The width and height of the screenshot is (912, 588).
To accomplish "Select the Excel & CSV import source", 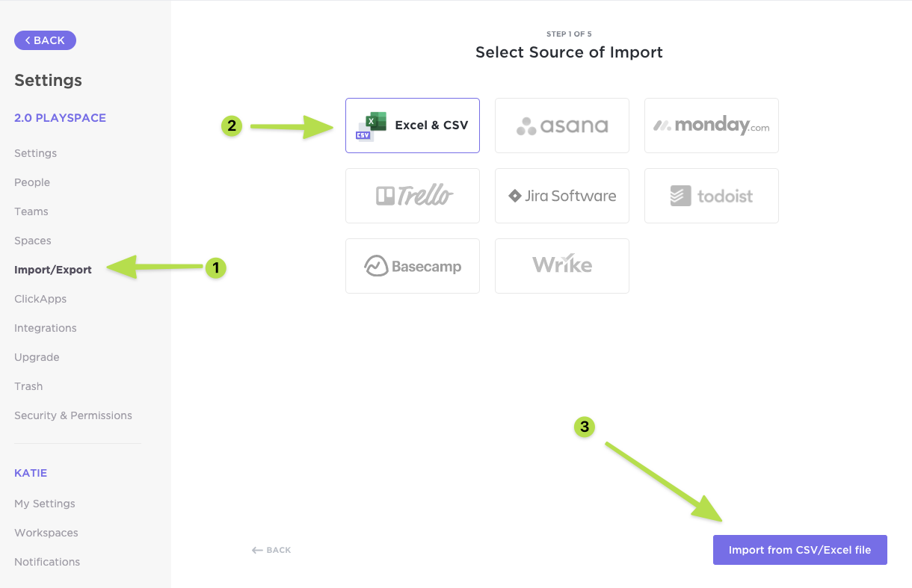I will [412, 125].
